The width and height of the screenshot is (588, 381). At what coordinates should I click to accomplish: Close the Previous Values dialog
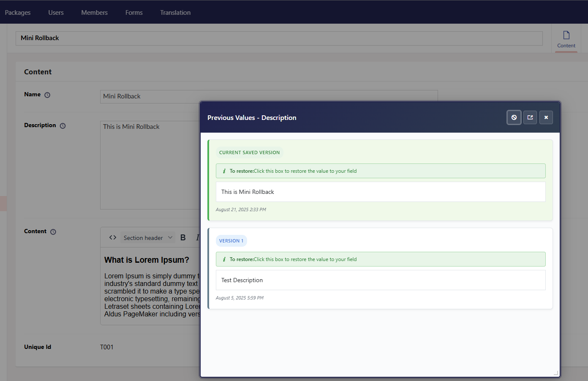(x=546, y=117)
